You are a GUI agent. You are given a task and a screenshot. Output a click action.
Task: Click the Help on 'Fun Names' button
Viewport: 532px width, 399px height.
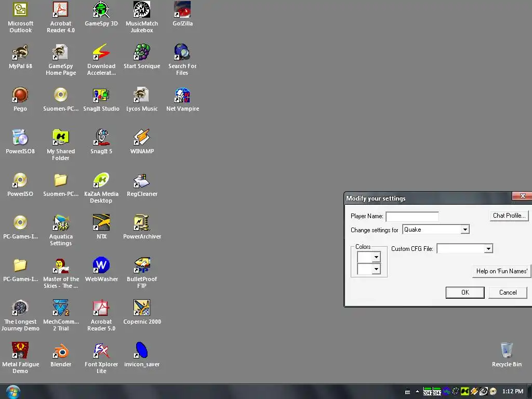pyautogui.click(x=501, y=271)
